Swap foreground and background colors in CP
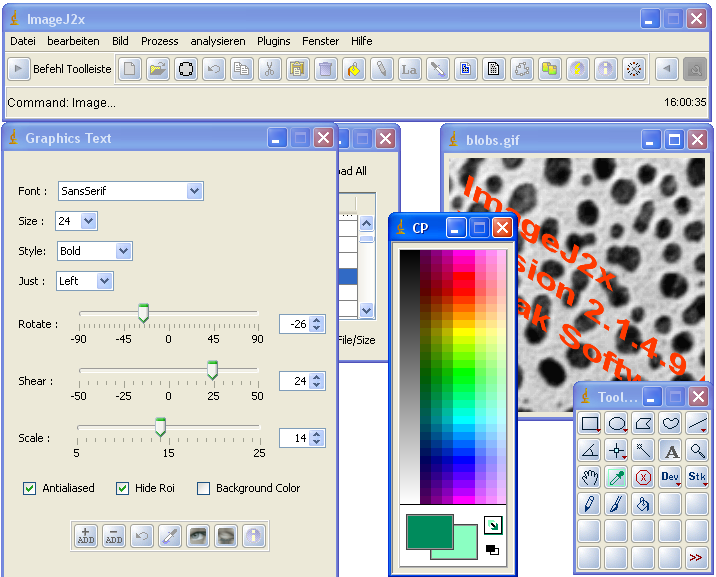Image resolution: width=716 pixels, height=577 pixels. (x=493, y=525)
